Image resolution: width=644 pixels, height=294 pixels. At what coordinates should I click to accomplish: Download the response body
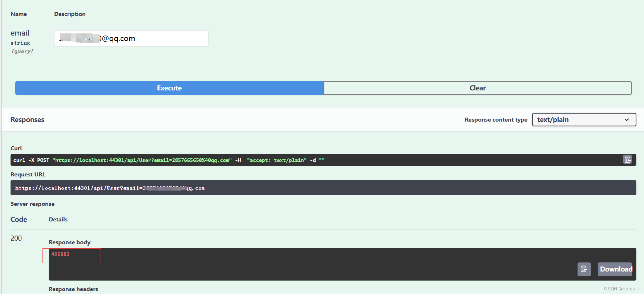(615, 269)
